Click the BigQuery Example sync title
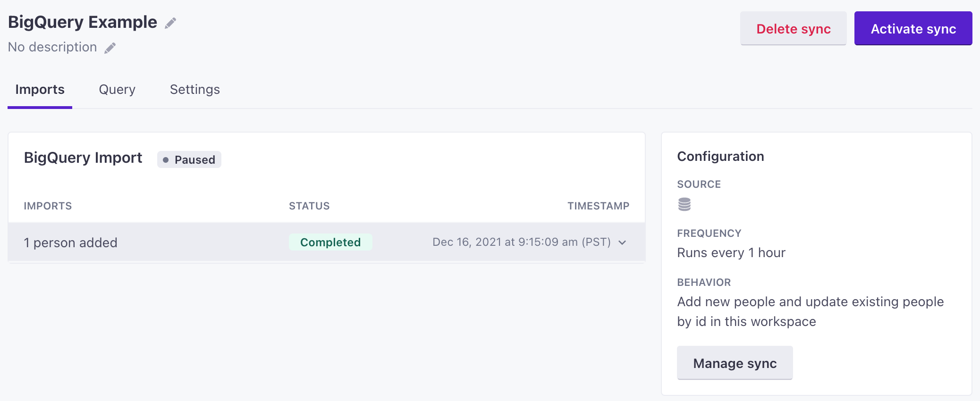This screenshot has width=980, height=401. tap(83, 22)
